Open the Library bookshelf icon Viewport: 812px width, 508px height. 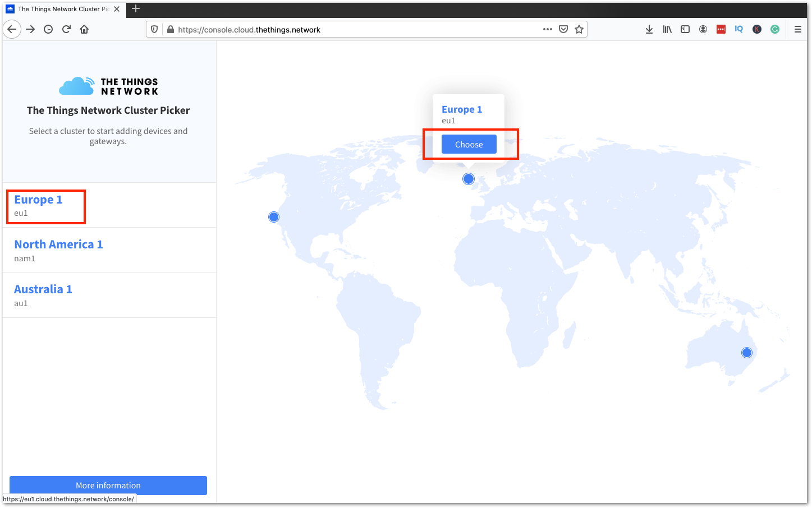tap(667, 29)
